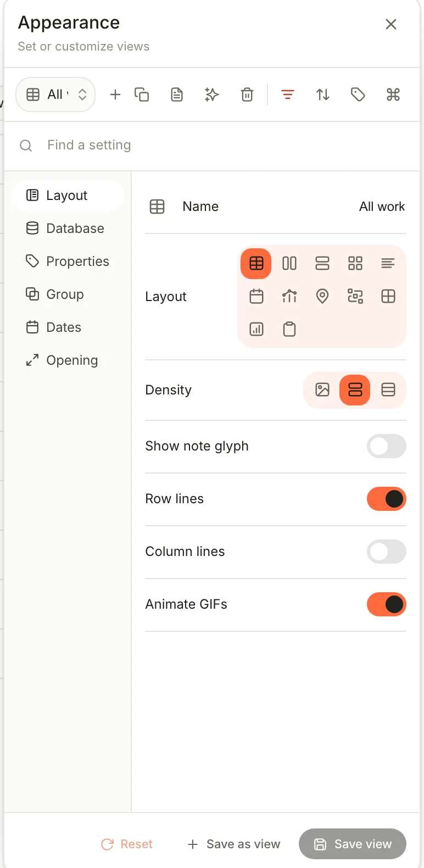Select the rounded four-pane grid layout icon
The image size is (424, 868).
388,297
